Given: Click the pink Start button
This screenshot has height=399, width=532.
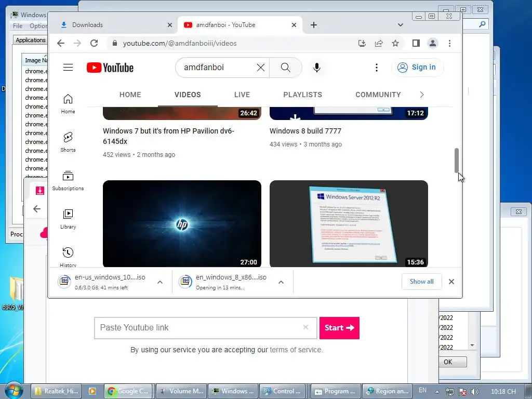Looking at the screenshot, I should pos(339,328).
